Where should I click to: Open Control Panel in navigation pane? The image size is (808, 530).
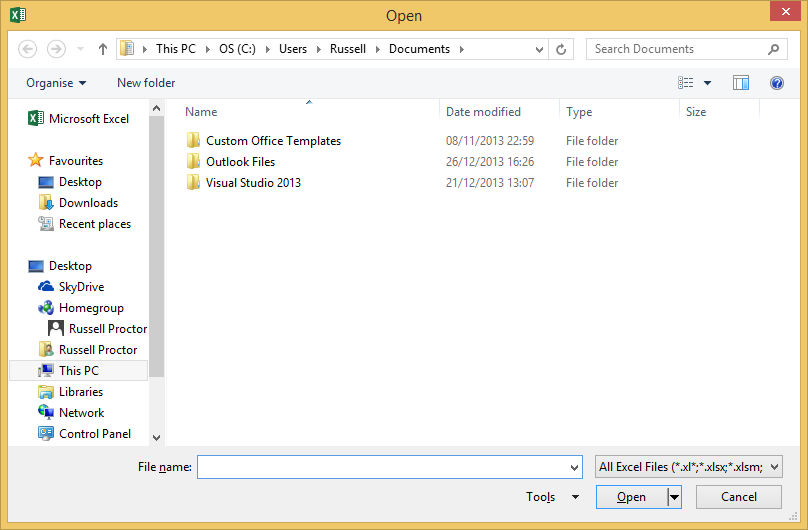coord(85,434)
